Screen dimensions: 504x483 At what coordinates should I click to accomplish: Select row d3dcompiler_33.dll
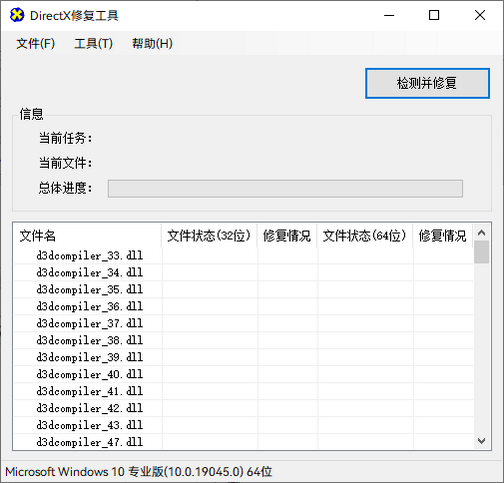pyautogui.click(x=243, y=256)
